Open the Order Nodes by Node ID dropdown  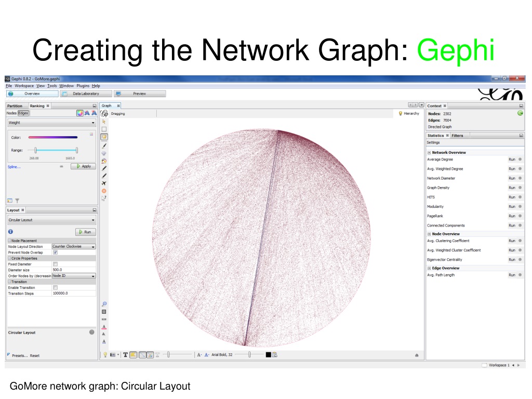74,276
